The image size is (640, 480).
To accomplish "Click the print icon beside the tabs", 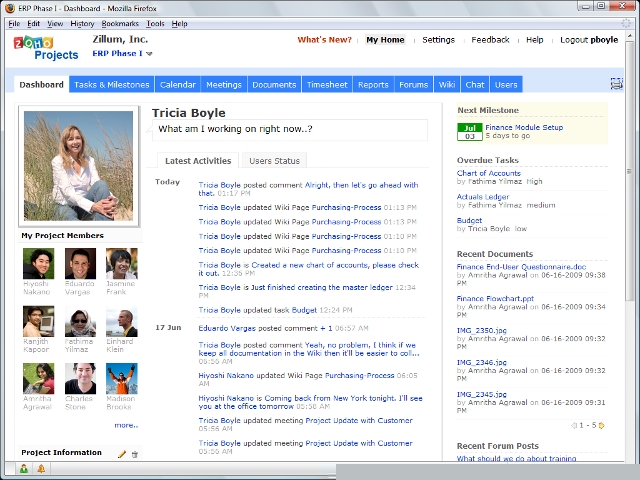I will click(616, 84).
